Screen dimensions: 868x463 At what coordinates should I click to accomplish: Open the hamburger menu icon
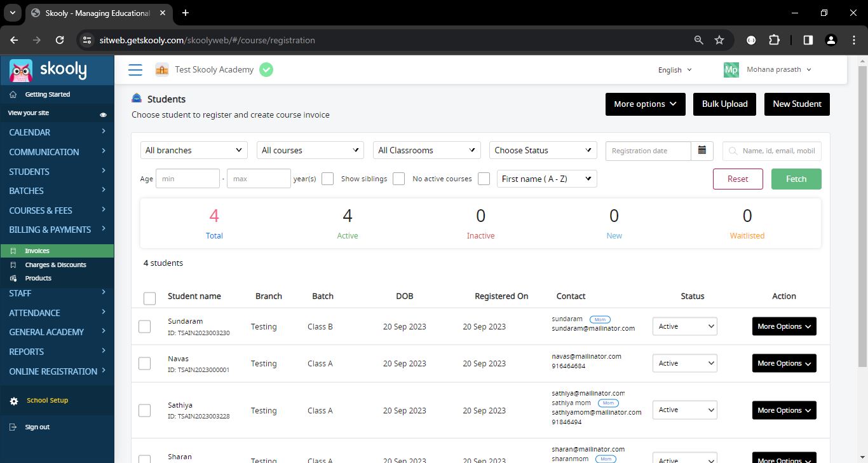(x=135, y=70)
